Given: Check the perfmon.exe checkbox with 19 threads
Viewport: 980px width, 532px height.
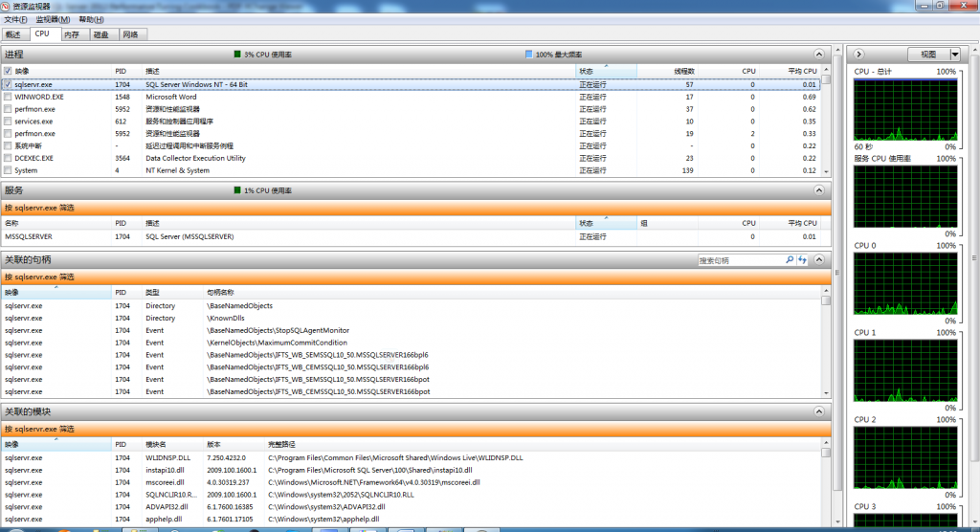Looking at the screenshot, I should (x=8, y=133).
